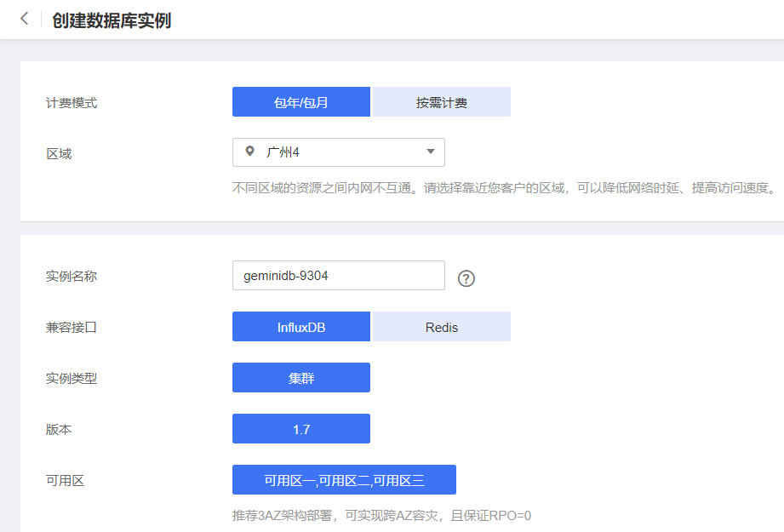Click the 区域 label
Screen dimensions: 784x532
[x=59, y=154]
